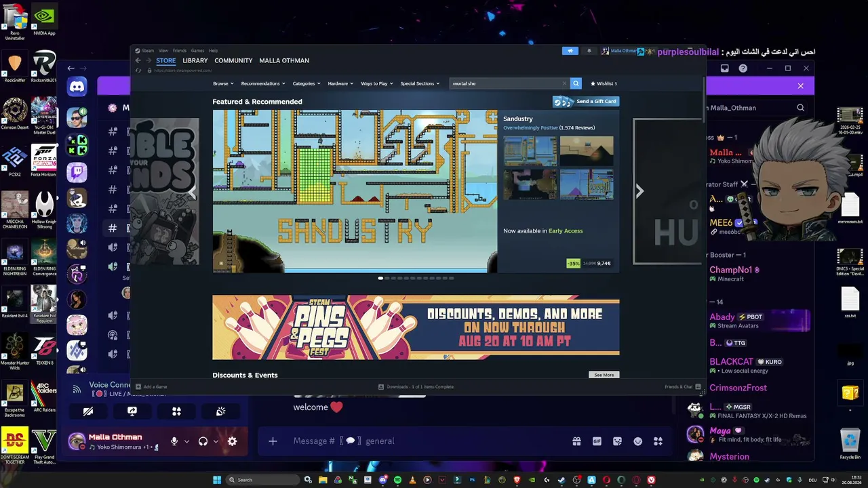Clear the Steam search text with X
Viewport: 868px width, 488px height.
(564, 83)
